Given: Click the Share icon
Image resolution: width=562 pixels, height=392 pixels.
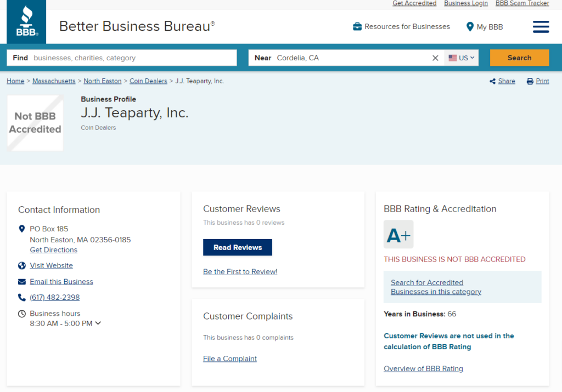Looking at the screenshot, I should click(492, 81).
